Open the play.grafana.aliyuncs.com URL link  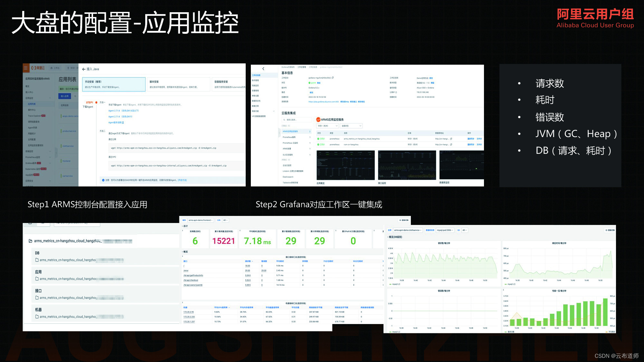(x=324, y=102)
